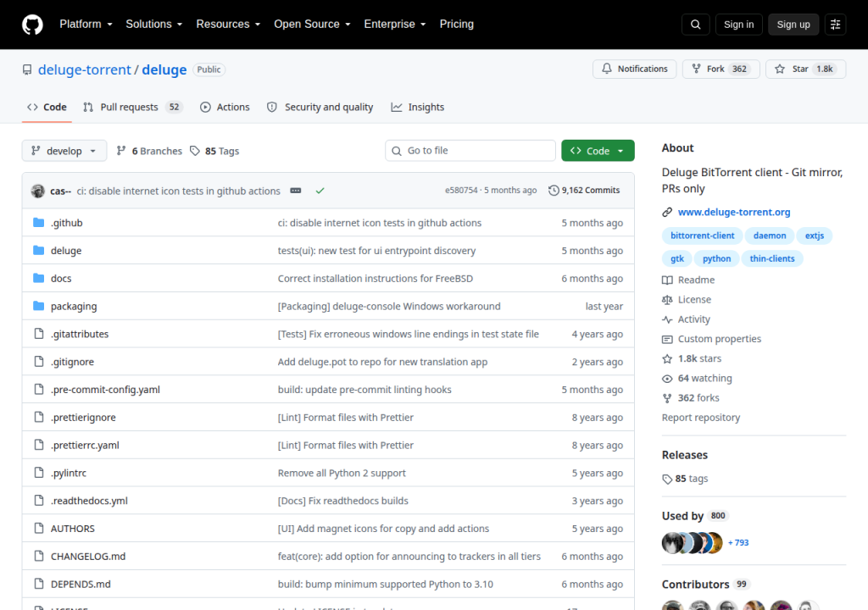The image size is (868, 610).
Task: Click the pulse icon next to Activity
Action: click(x=667, y=319)
